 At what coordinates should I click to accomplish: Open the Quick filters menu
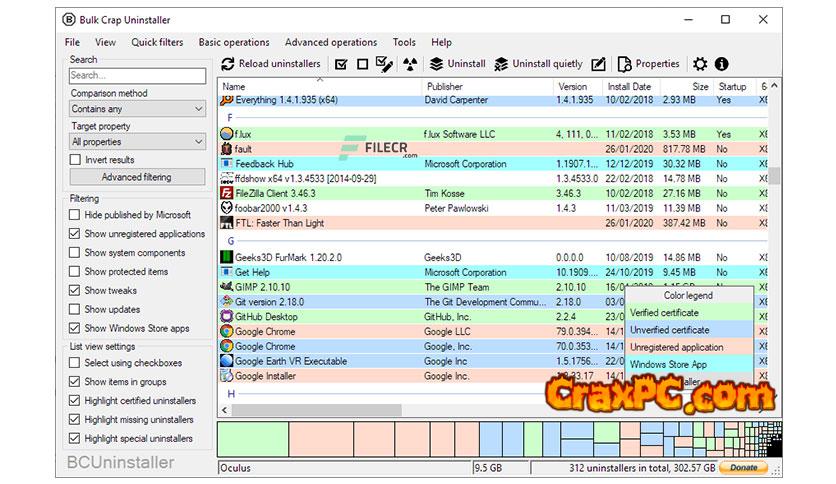[x=157, y=42]
